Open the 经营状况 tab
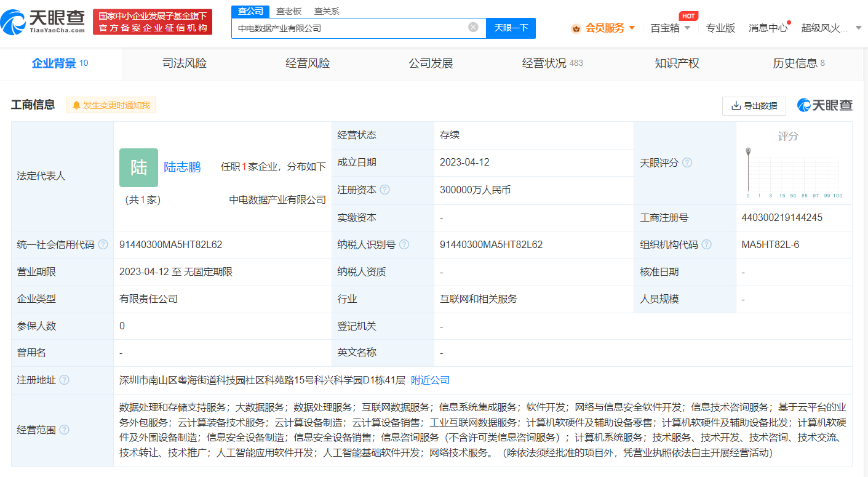The width and height of the screenshot is (868, 477). pyautogui.click(x=552, y=63)
